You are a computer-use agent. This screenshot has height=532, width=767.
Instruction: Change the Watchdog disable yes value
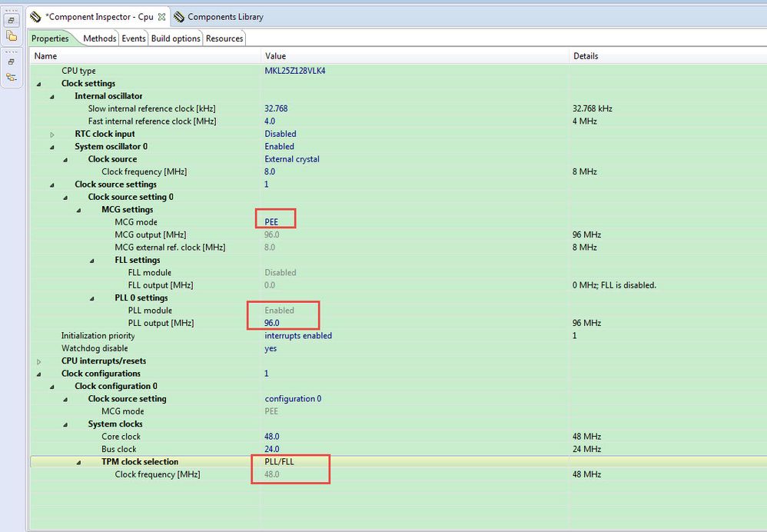[x=271, y=348]
